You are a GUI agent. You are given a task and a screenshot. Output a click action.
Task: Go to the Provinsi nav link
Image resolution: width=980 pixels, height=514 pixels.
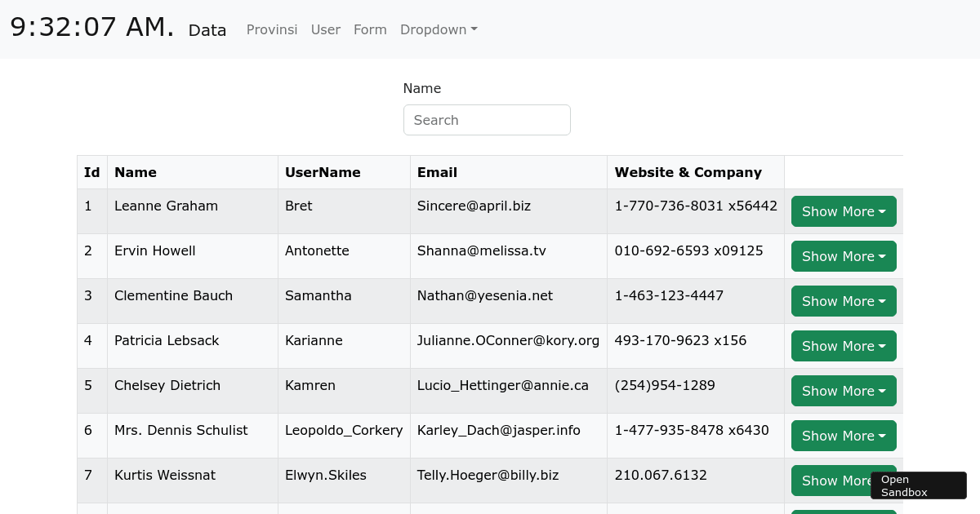[x=272, y=29]
